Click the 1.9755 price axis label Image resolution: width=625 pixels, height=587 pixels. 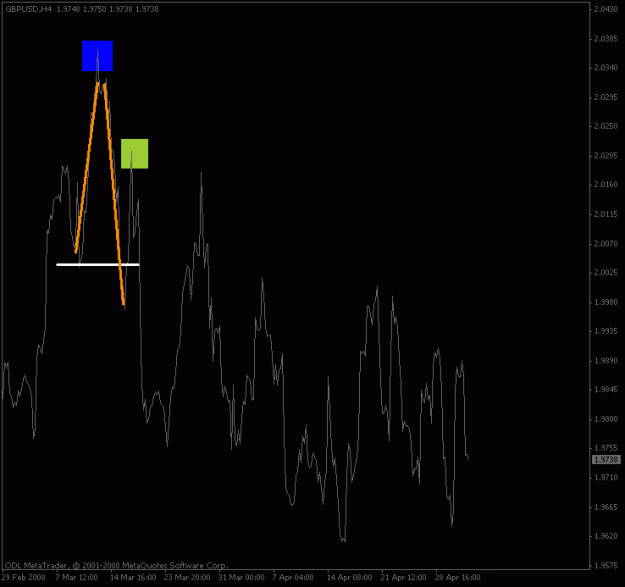606,448
